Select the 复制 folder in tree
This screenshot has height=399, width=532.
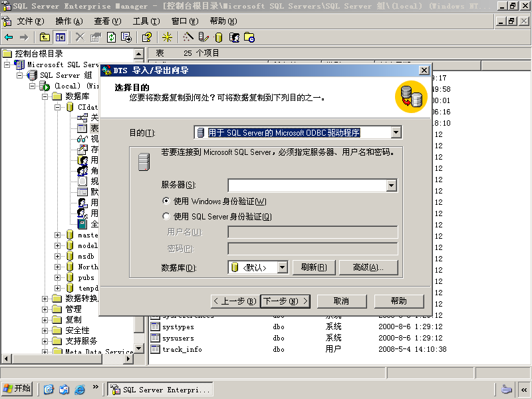tap(74, 320)
